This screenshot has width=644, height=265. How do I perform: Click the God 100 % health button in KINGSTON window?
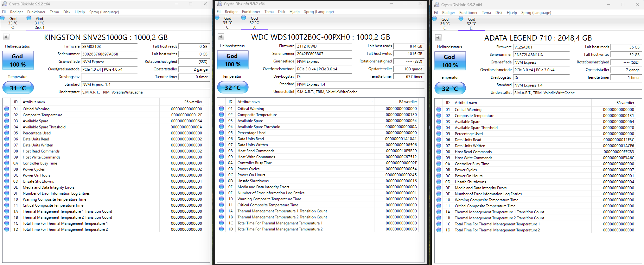(18, 60)
